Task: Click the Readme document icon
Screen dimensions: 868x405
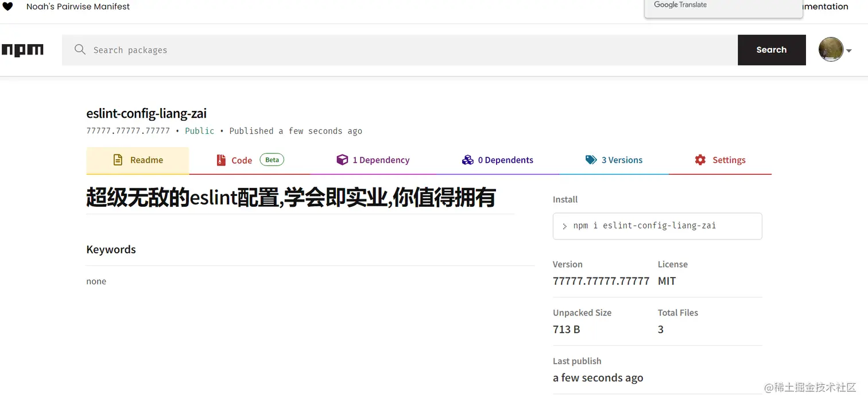Action: pos(118,160)
